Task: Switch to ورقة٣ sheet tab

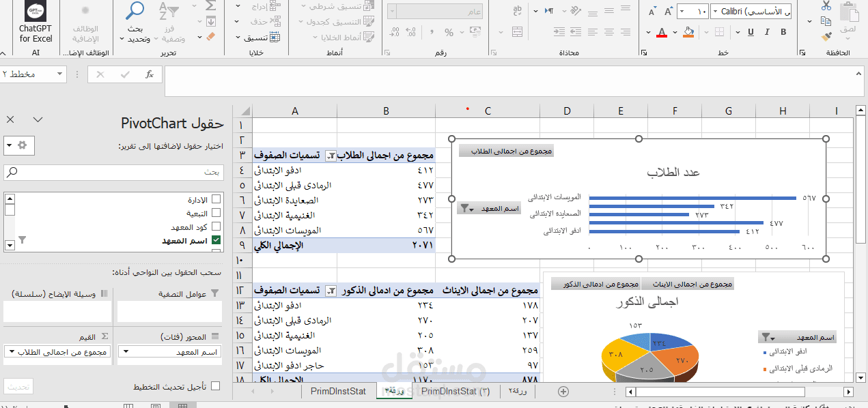Action: pyautogui.click(x=395, y=392)
